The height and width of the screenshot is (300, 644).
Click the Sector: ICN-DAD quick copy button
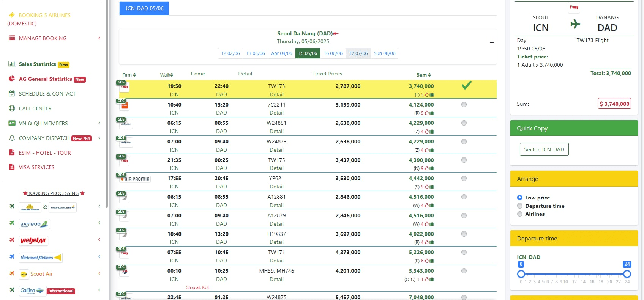pos(544,149)
